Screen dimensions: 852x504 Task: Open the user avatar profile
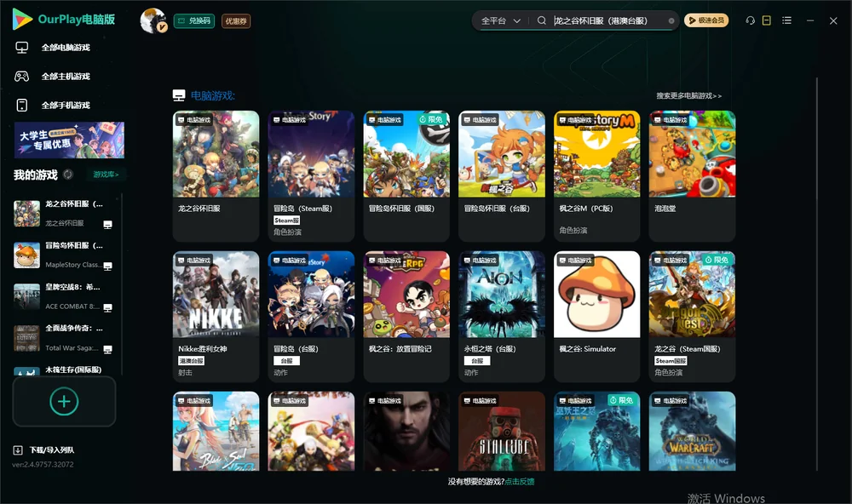(153, 20)
